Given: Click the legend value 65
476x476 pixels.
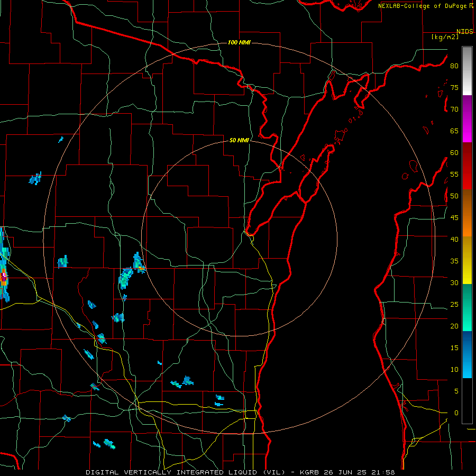Looking at the screenshot, I should pos(454,131).
